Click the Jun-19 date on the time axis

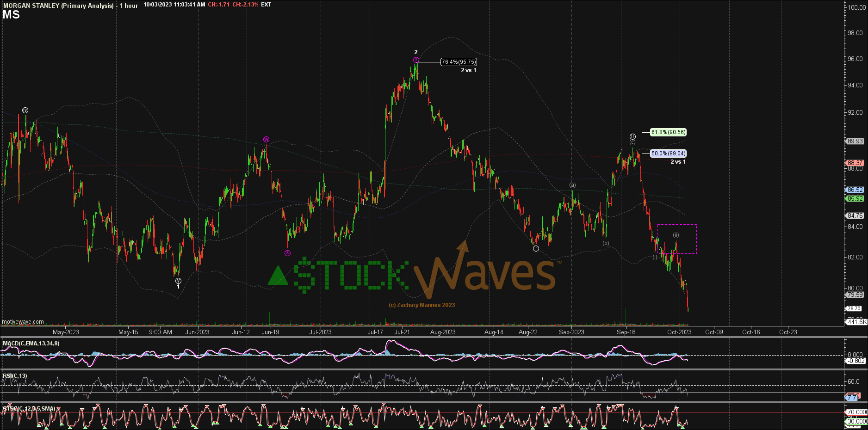(x=270, y=332)
